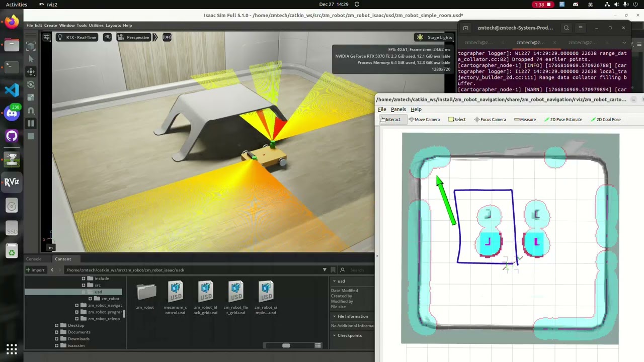644x362 pixels.
Task: Click the selection mode cube icon
Action: [31, 46]
